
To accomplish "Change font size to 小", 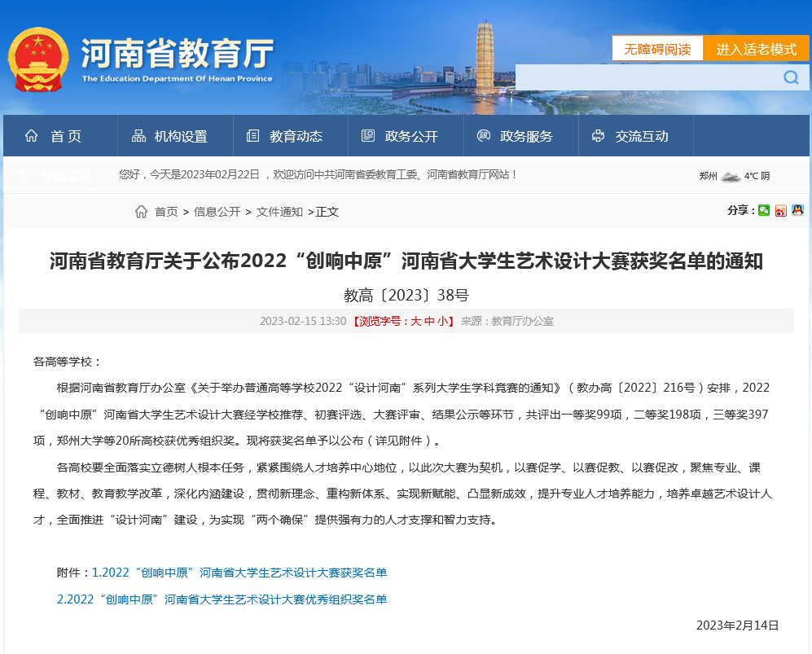I will 442,321.
